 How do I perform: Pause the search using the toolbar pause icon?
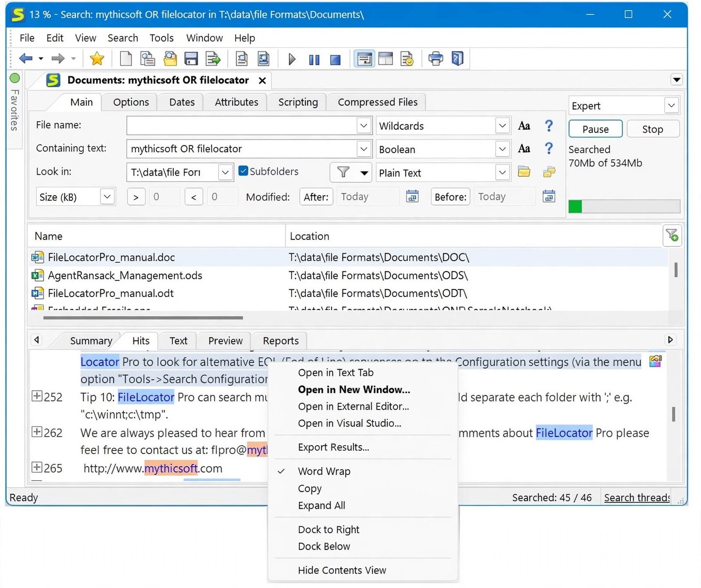(x=314, y=59)
